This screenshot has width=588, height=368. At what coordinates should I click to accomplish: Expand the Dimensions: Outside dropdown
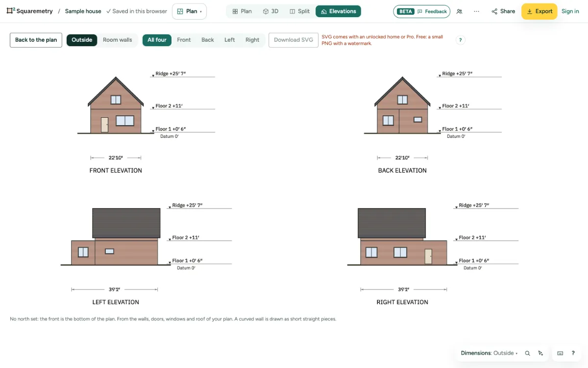click(489, 353)
